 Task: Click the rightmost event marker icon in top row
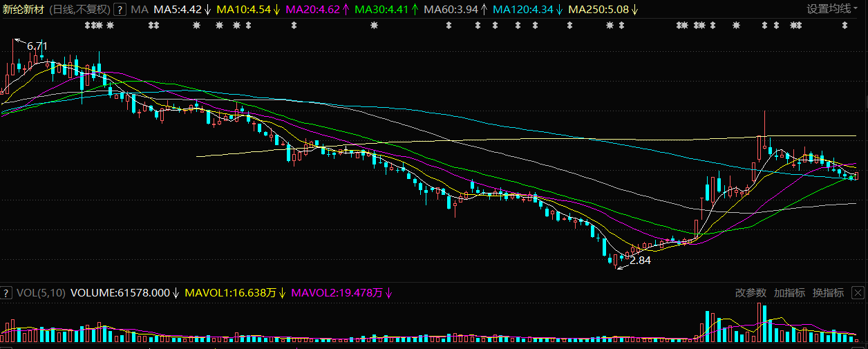[x=845, y=26]
